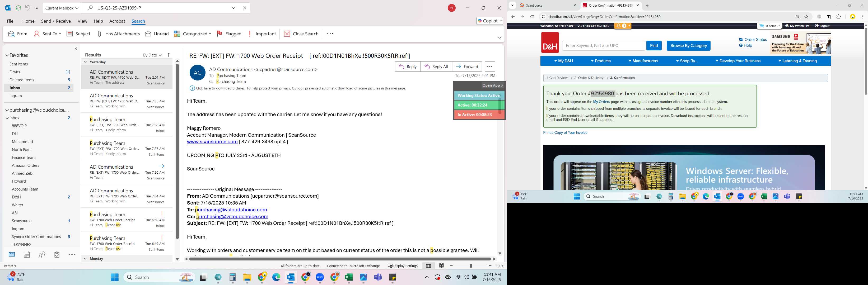Open the Acrobat ribbon tab
The height and width of the screenshot is (285, 868).
117,21
